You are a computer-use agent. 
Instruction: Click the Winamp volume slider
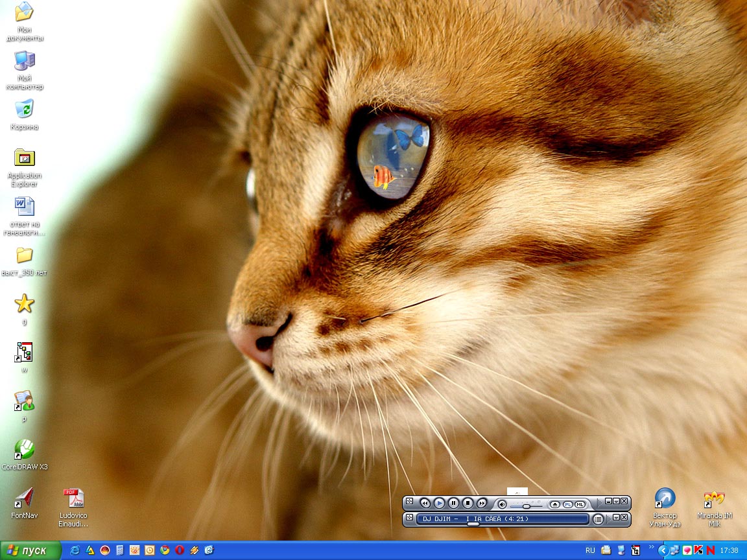(x=527, y=506)
